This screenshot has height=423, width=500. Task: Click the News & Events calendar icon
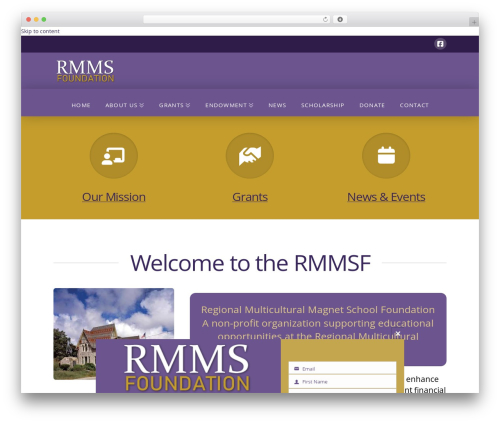pyautogui.click(x=386, y=156)
